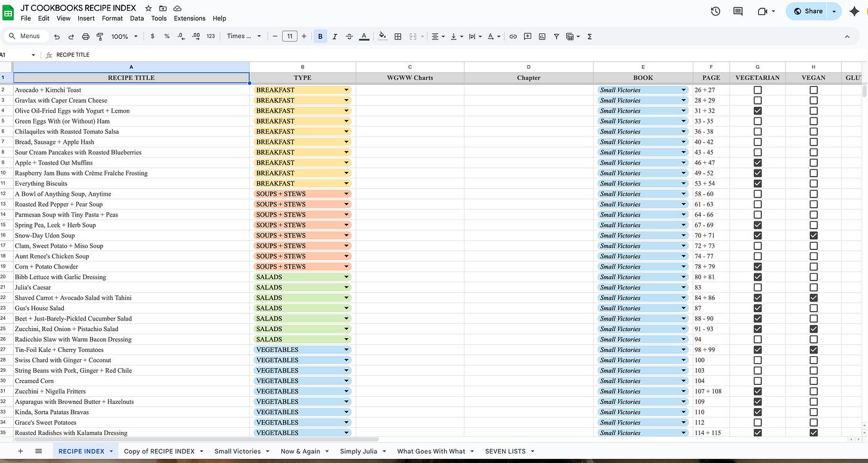Open the Extensions menu

point(190,18)
